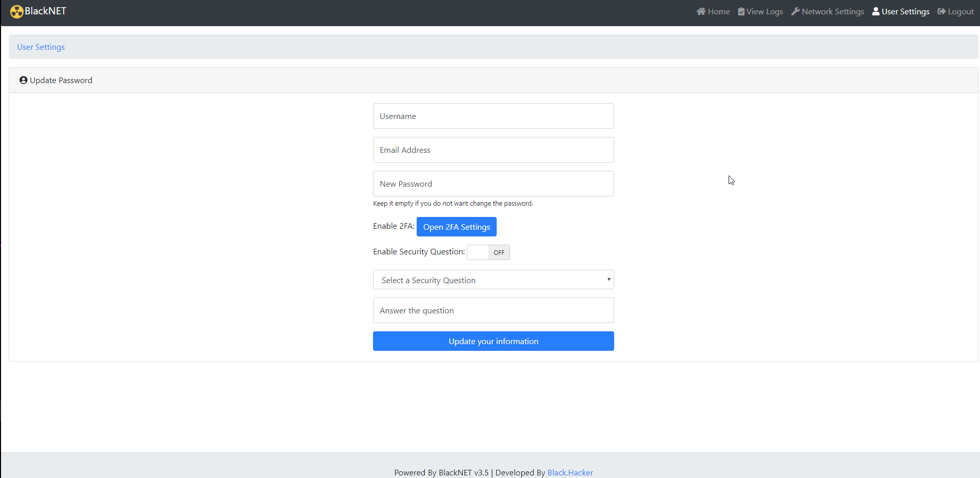Click the security question dropdown arrow

(x=609, y=280)
